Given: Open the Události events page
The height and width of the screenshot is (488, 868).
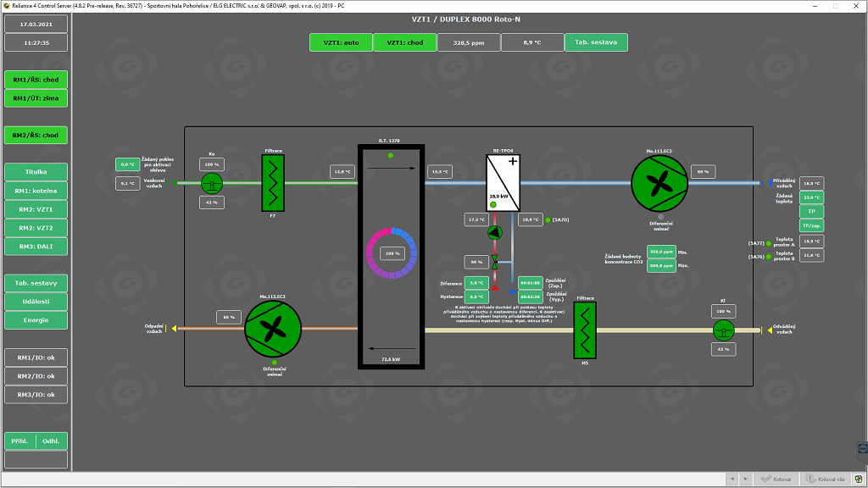Looking at the screenshot, I should pos(36,302).
